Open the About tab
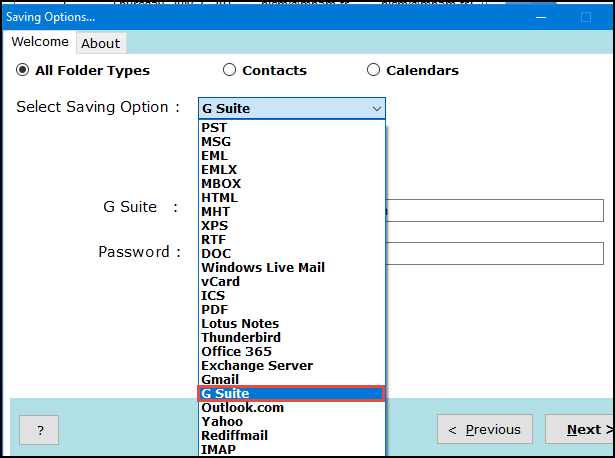Image resolution: width=615 pixels, height=458 pixels. [x=101, y=43]
